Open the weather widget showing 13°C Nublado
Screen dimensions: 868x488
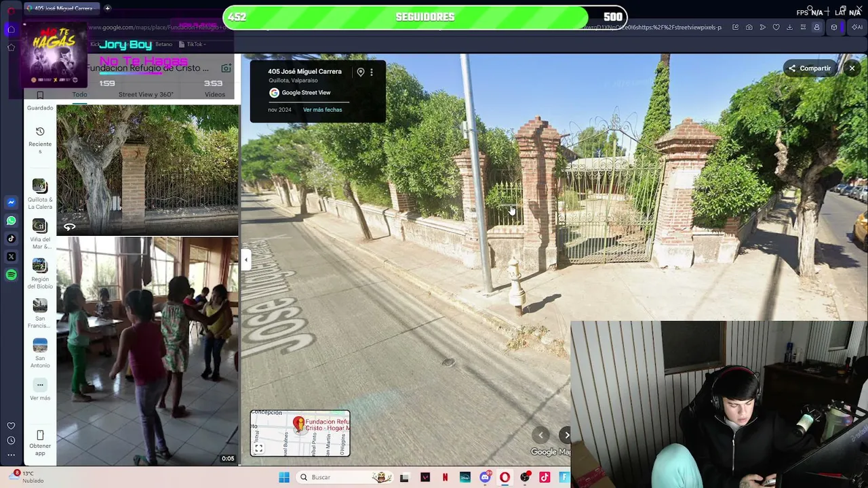pyautogui.click(x=27, y=477)
